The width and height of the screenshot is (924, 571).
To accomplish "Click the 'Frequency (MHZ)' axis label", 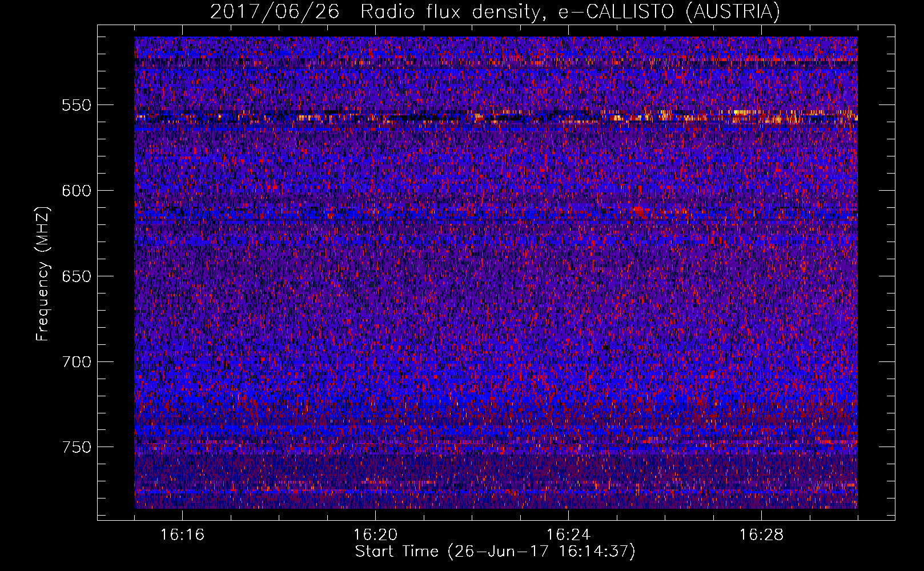I will point(43,274).
